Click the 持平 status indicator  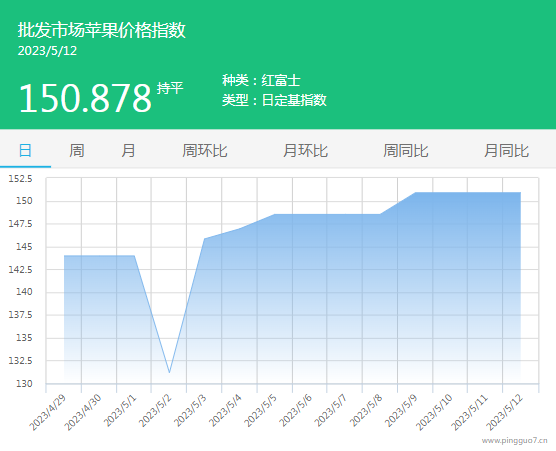click(x=170, y=88)
